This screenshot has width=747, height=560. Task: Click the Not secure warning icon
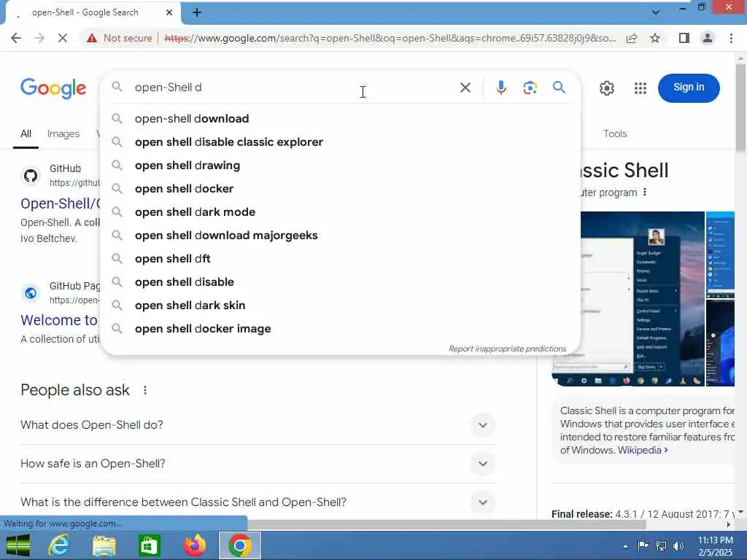pos(92,38)
